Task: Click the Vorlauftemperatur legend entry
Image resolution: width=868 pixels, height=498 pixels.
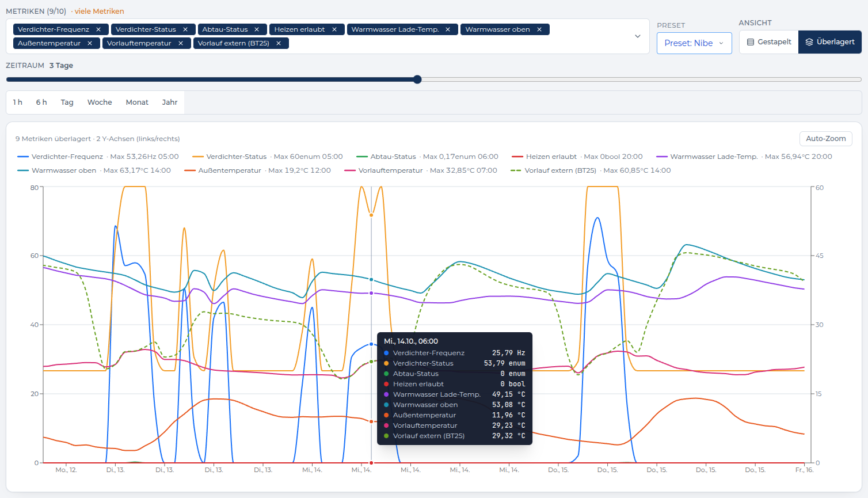Action: click(x=420, y=170)
